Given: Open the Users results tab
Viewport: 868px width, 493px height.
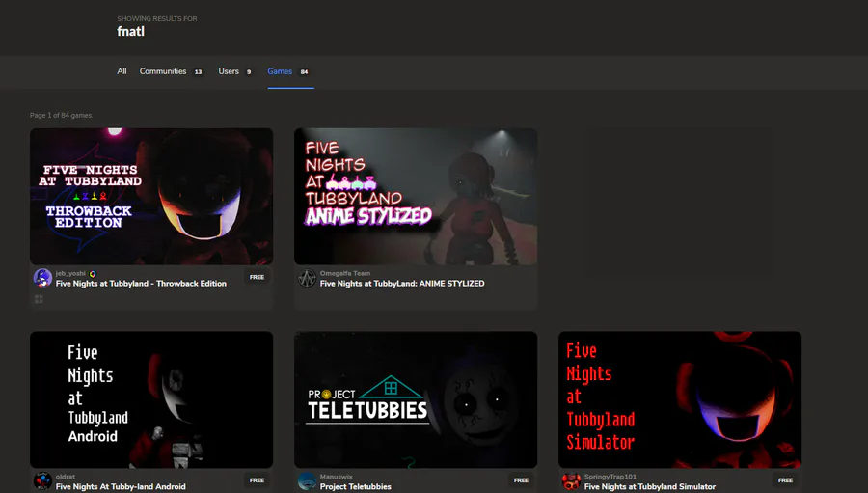Looking at the screenshot, I should click(234, 71).
